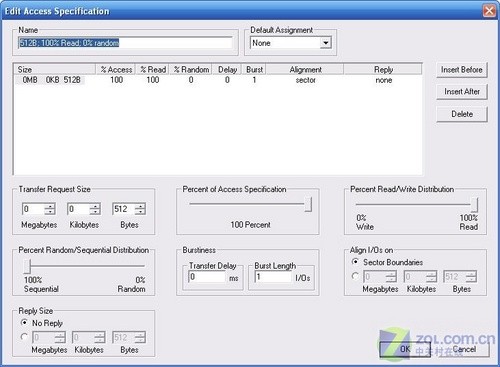Click Insert After button
The image size is (500, 367).
462,91
